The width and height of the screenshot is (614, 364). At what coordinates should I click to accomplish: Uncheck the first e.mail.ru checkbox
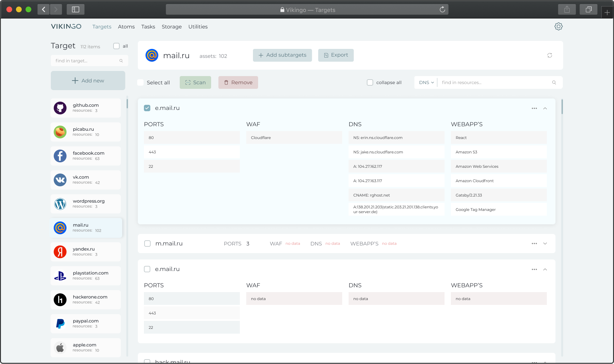coord(147,108)
